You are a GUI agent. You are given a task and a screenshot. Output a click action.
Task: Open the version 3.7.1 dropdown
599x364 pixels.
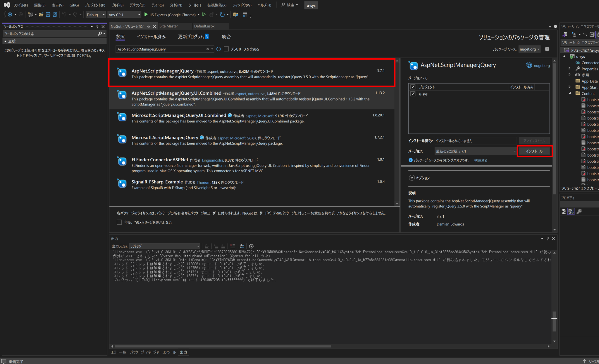[476, 151]
